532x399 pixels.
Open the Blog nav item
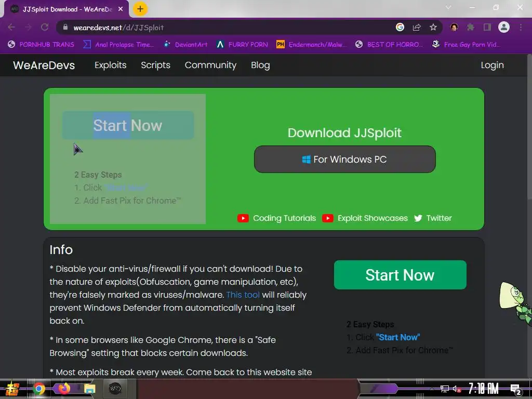pos(260,65)
